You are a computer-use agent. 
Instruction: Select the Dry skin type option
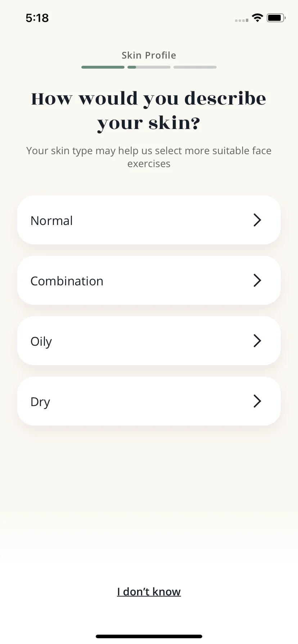[149, 401]
